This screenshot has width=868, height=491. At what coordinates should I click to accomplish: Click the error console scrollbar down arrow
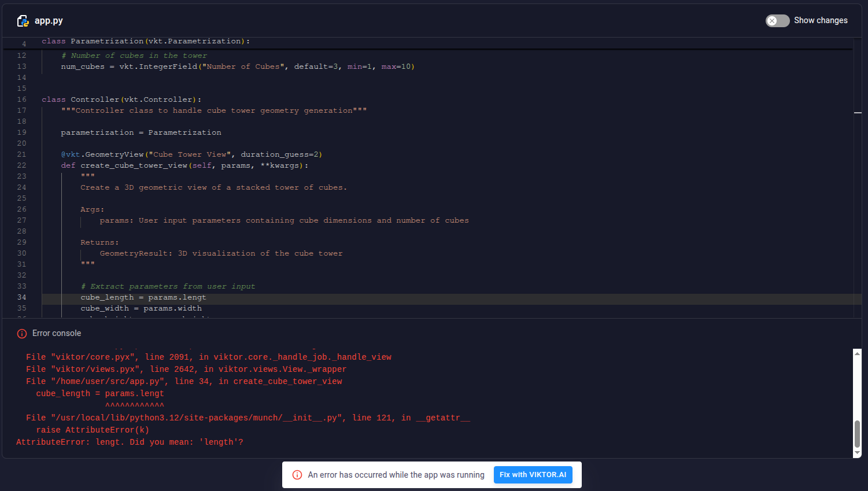pos(857,453)
